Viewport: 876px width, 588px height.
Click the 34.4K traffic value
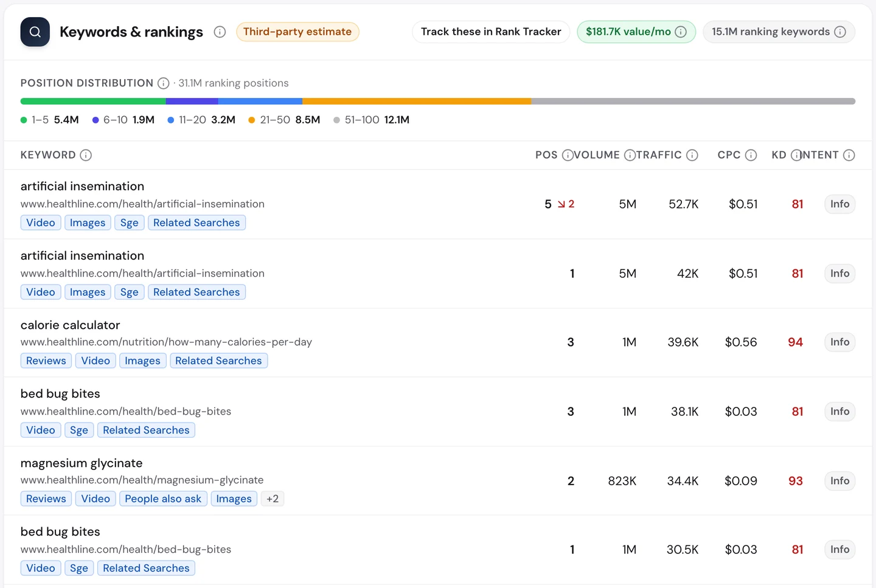683,481
